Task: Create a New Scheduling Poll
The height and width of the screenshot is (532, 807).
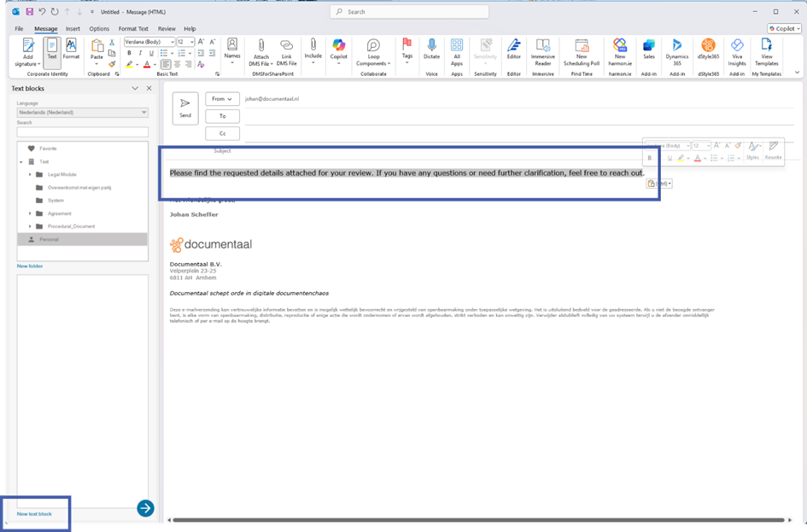Action: pos(582,52)
